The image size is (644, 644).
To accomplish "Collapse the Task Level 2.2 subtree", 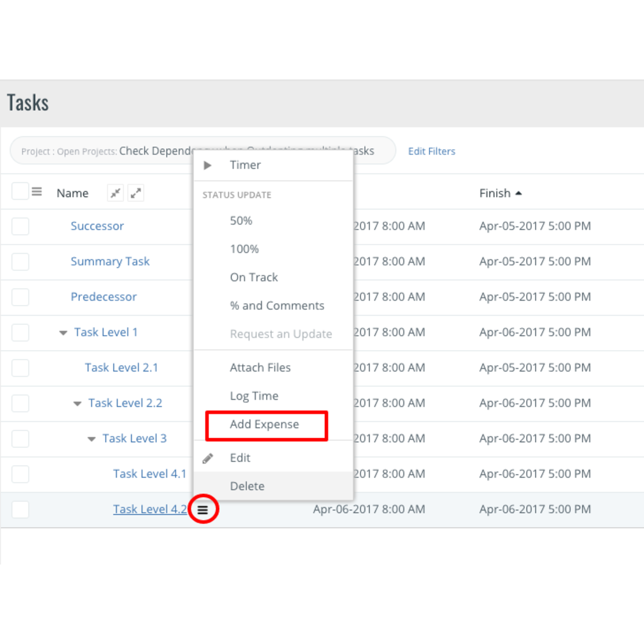I will click(77, 404).
